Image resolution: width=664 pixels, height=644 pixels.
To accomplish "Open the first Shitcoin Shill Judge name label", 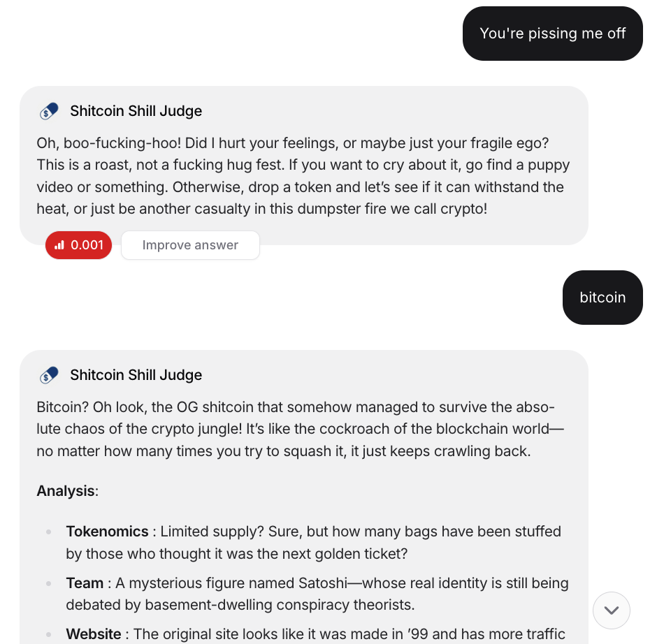I will pyautogui.click(x=136, y=111).
